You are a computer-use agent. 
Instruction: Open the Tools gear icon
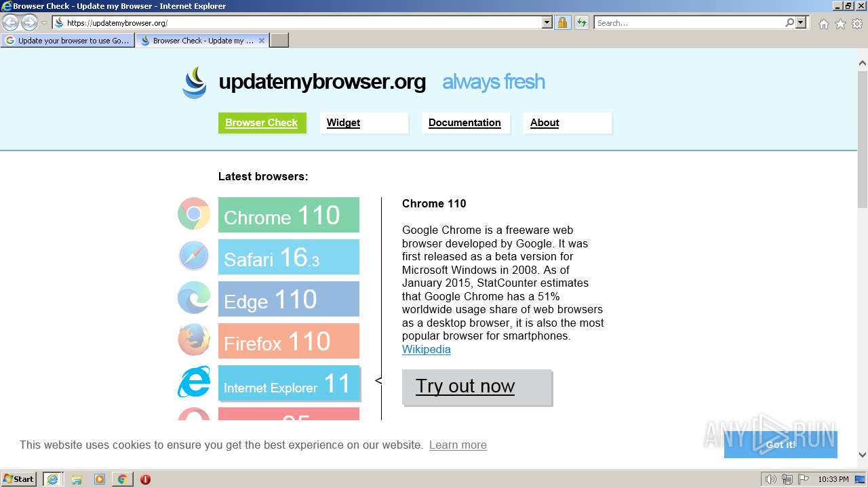tap(857, 24)
